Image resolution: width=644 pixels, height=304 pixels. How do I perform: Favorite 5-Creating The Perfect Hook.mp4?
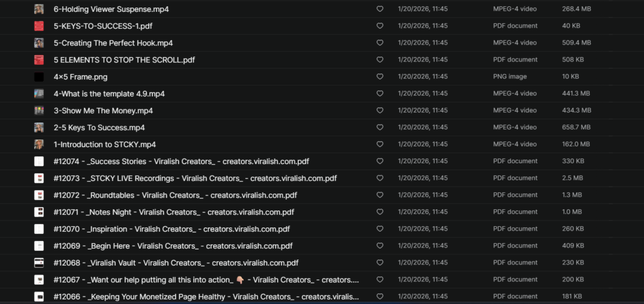(380, 43)
